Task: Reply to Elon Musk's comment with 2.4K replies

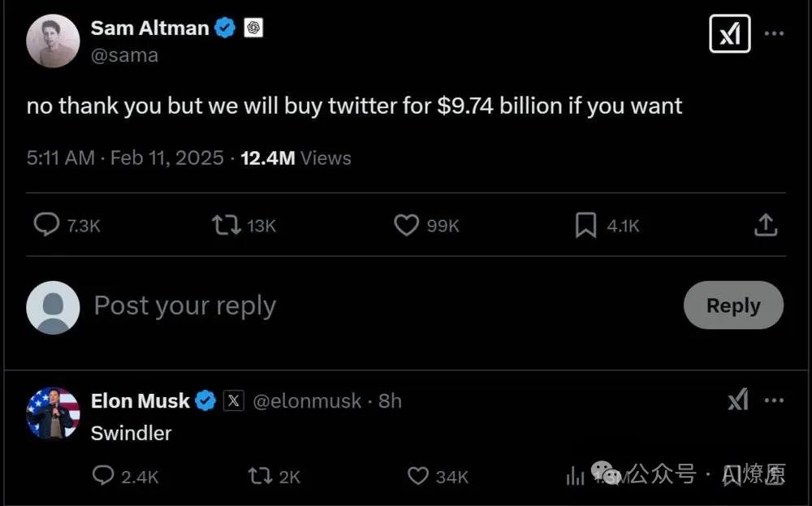Action: point(104,475)
